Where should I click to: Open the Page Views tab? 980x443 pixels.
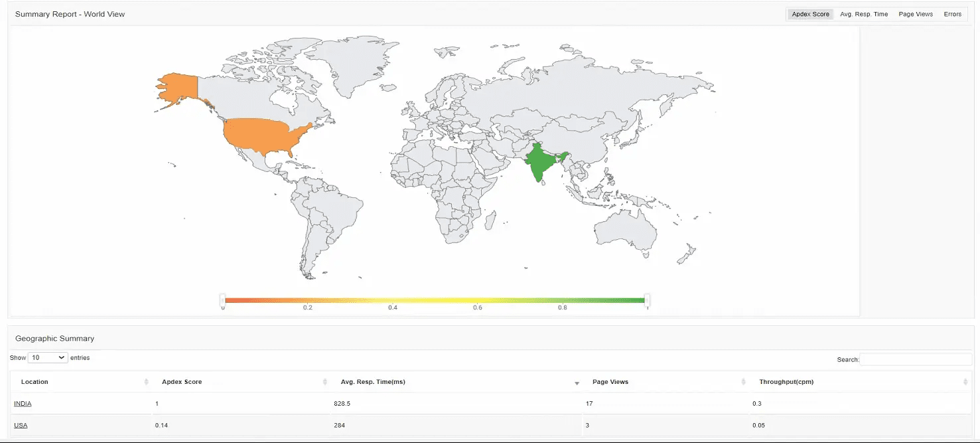click(915, 13)
